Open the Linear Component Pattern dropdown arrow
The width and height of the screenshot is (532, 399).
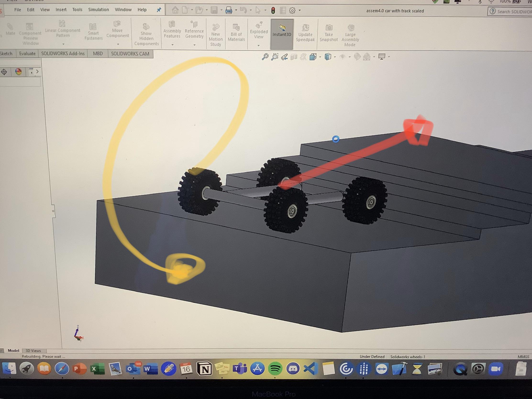pos(63,44)
